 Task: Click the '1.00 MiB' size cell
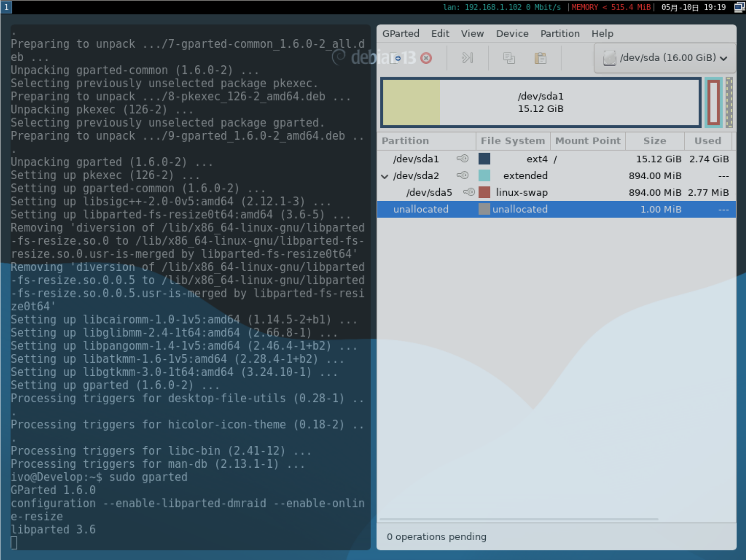click(661, 209)
